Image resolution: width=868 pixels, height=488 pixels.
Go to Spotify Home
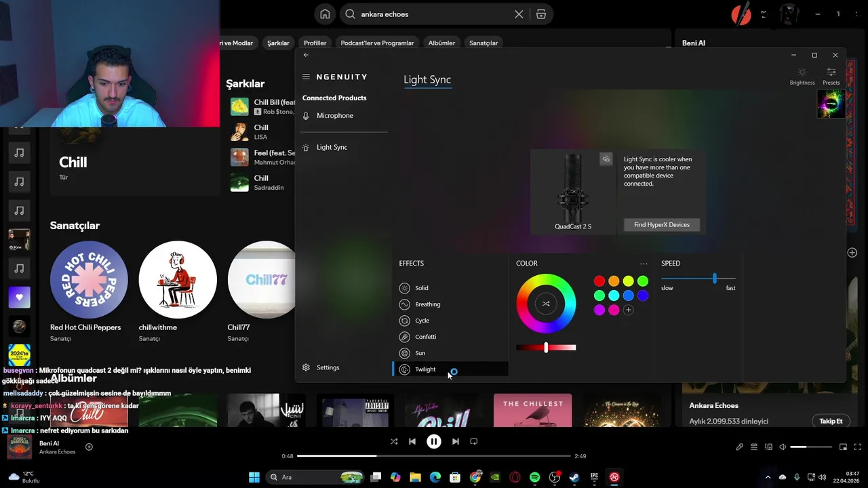[x=325, y=14]
